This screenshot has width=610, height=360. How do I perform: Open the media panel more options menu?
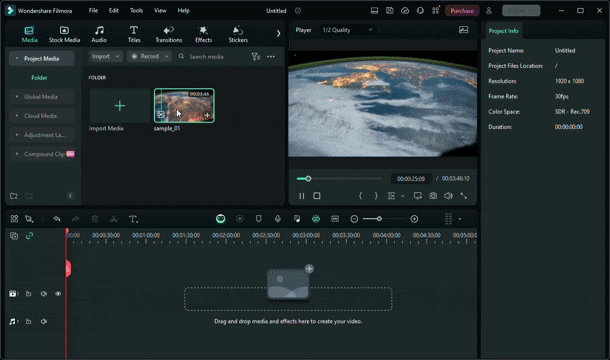pos(271,57)
